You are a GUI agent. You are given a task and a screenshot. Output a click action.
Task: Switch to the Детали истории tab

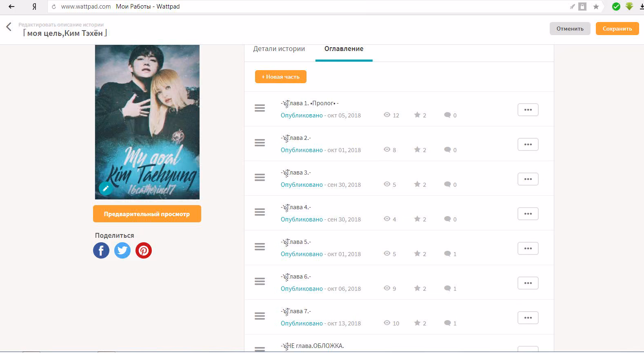279,49
